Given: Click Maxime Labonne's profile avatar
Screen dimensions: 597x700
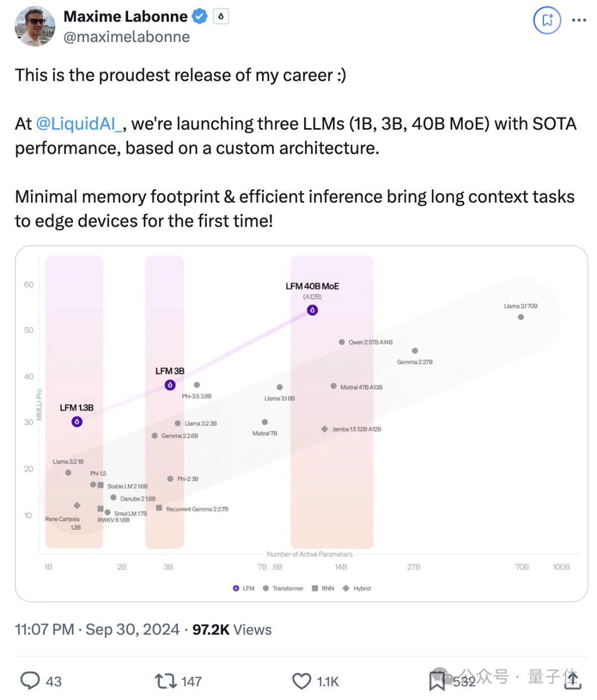Looking at the screenshot, I should coord(35,27).
